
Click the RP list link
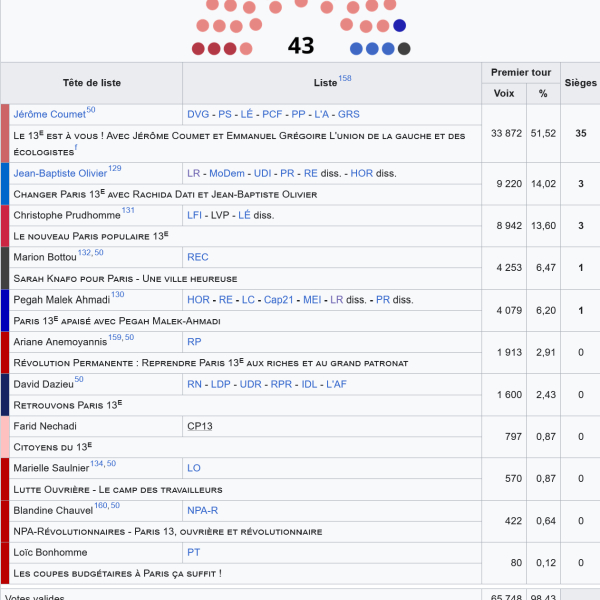pyautogui.click(x=194, y=341)
